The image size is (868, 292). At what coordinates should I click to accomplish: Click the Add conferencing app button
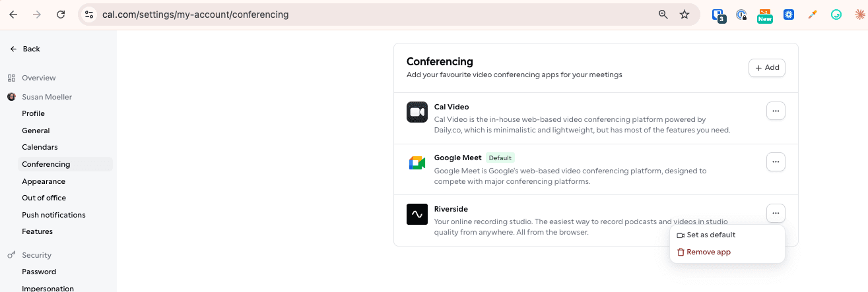coord(767,67)
